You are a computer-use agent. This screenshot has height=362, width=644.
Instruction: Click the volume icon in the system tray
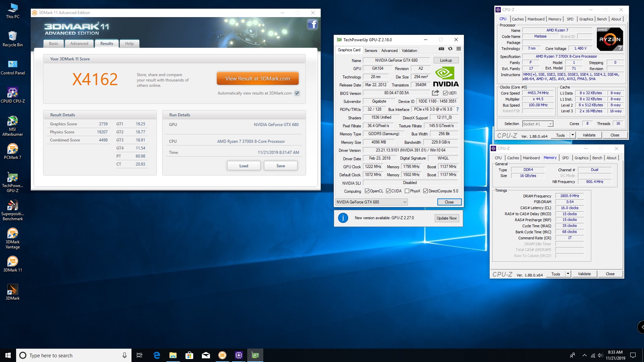click(600, 355)
